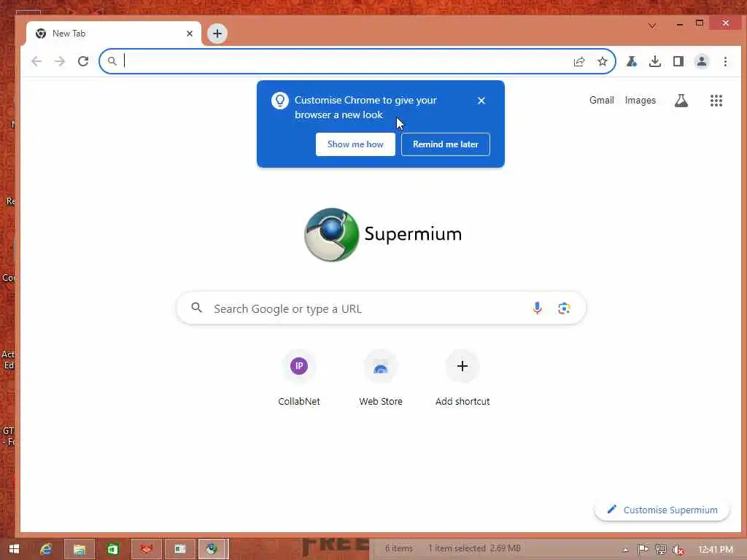Screen dimensions: 747x560
Task: Open the network tray icon
Action: coord(661,550)
